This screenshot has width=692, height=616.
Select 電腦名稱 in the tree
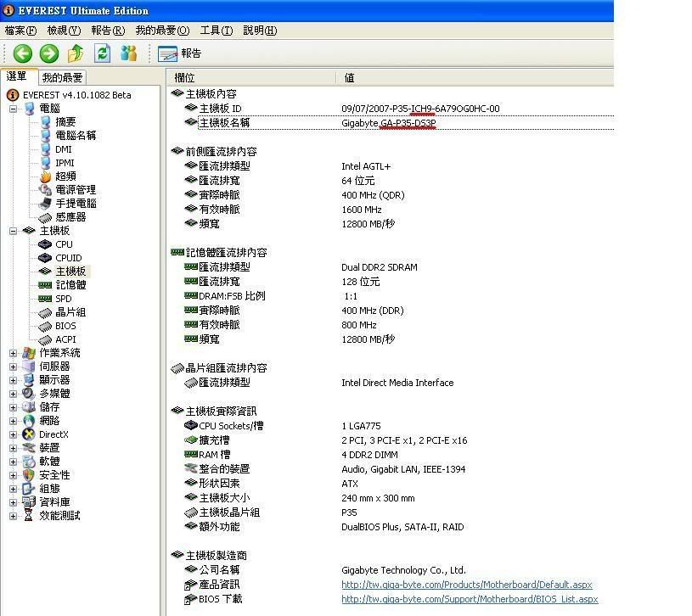pyautogui.click(x=76, y=136)
